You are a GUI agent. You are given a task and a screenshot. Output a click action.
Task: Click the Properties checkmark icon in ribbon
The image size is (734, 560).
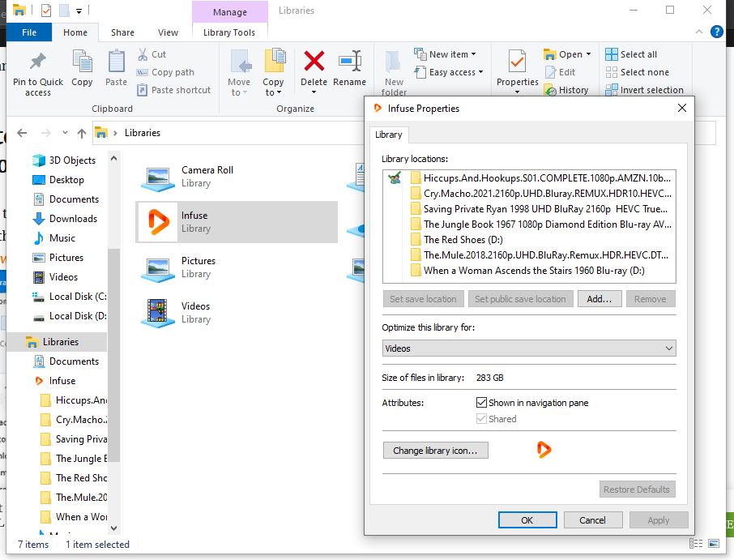(x=517, y=62)
